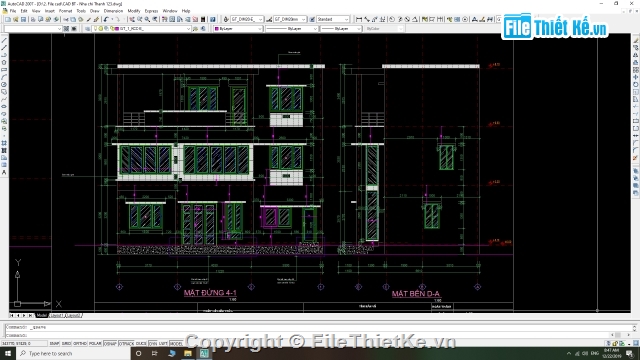Toggle OTRACK in status bar

126,344
